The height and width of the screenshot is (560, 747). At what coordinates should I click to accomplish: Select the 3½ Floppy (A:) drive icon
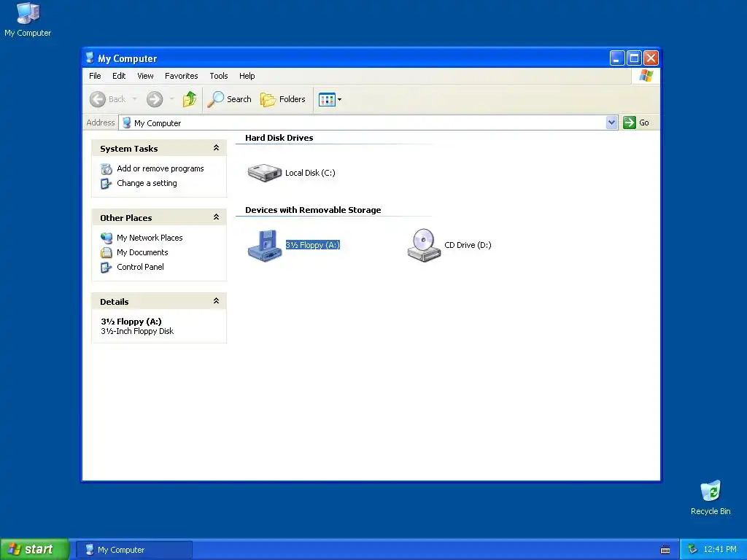[264, 246]
